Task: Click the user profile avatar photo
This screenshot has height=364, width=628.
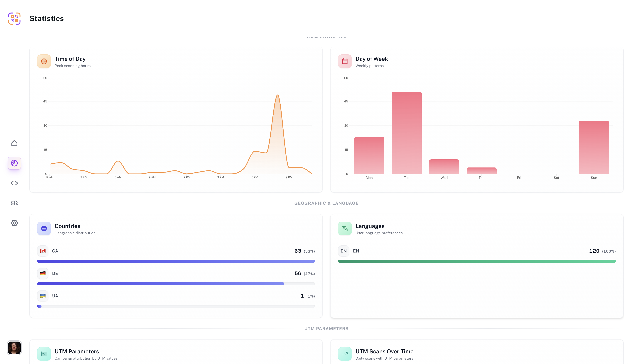Action: point(15,348)
